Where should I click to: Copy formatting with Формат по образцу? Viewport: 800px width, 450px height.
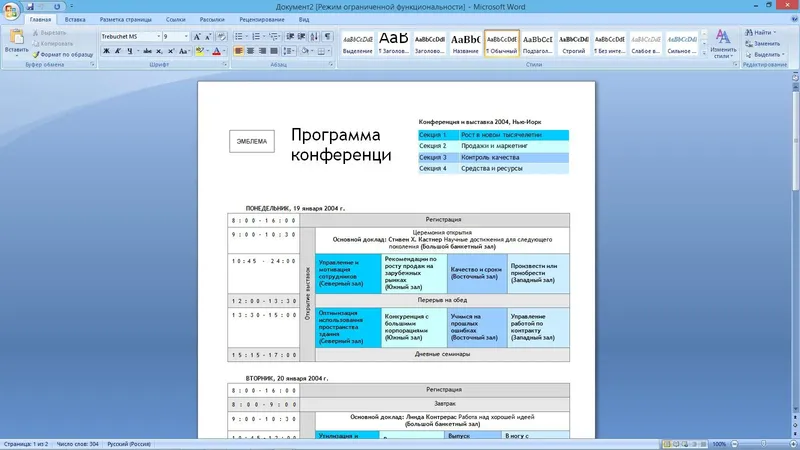(63, 55)
